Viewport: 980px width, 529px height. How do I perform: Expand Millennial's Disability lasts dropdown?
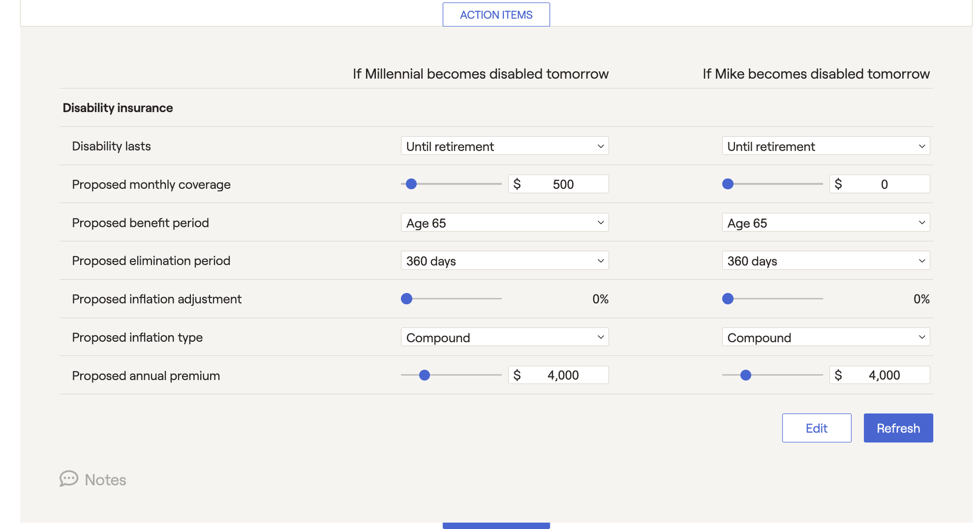pyautogui.click(x=504, y=146)
